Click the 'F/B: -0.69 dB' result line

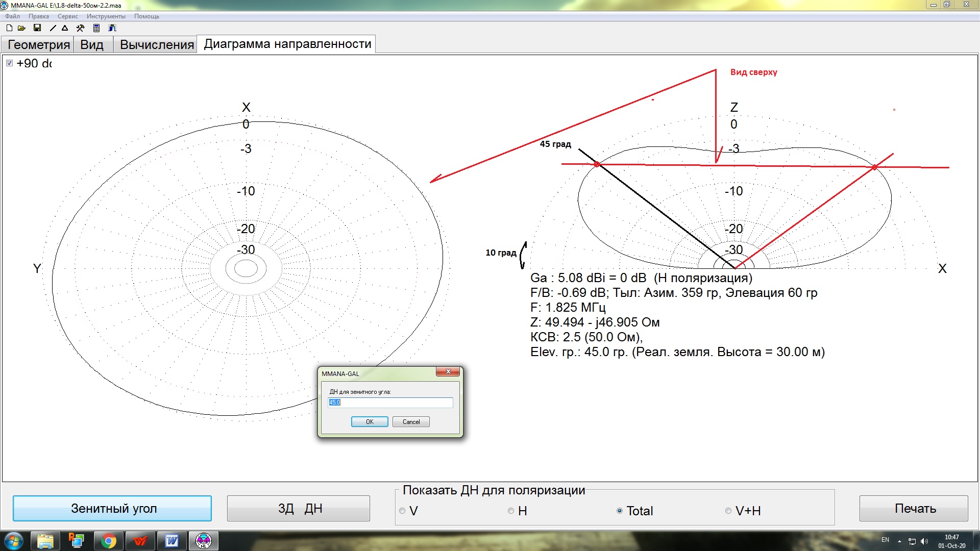coord(674,293)
